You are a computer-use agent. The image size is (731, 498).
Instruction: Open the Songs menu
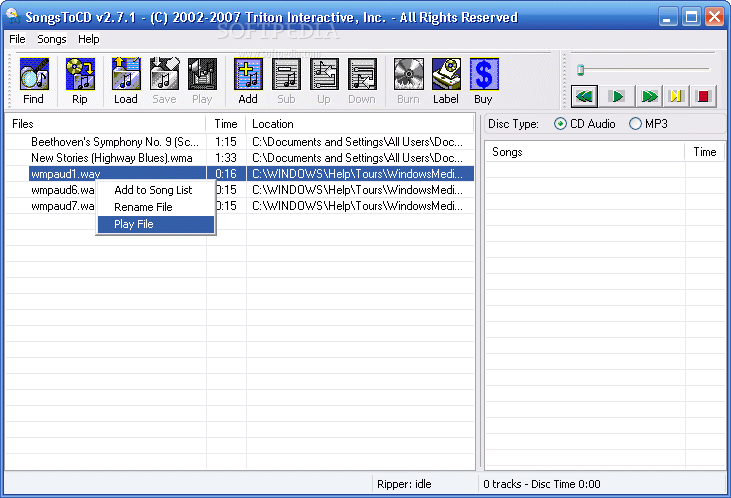point(52,39)
